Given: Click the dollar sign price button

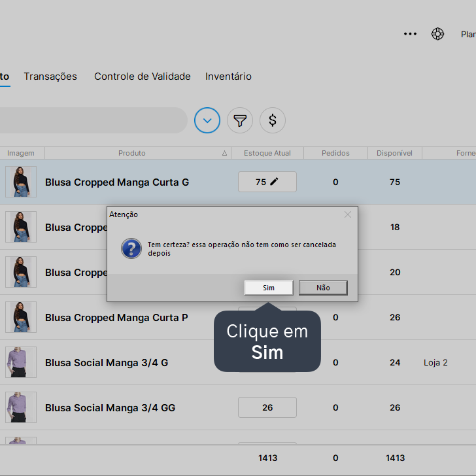Looking at the screenshot, I should [273, 120].
